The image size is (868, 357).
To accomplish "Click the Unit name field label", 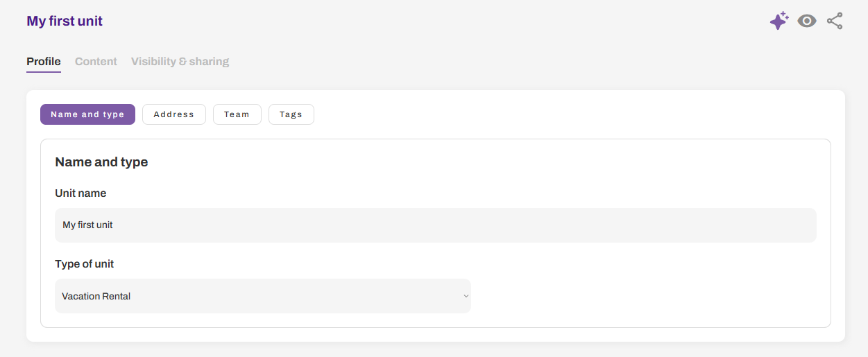I will [80, 193].
